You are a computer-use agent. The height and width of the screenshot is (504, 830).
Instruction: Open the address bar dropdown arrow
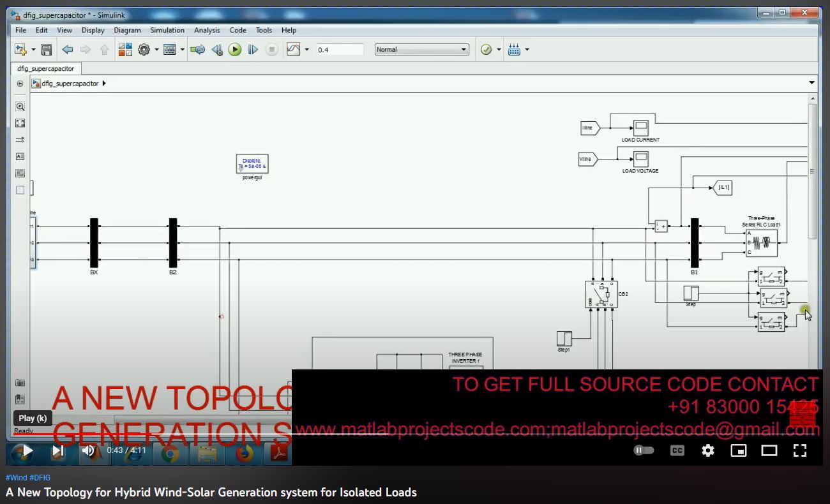pyautogui.click(x=812, y=83)
